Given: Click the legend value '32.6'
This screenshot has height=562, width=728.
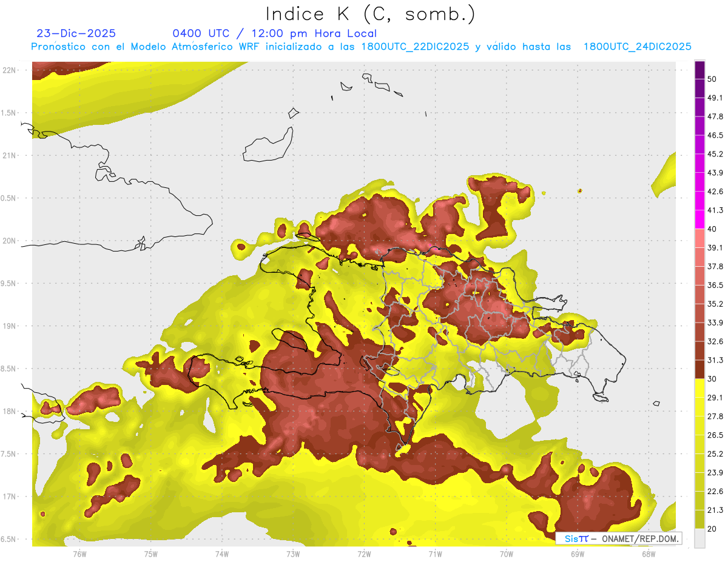Looking at the screenshot, I should tap(715, 341).
